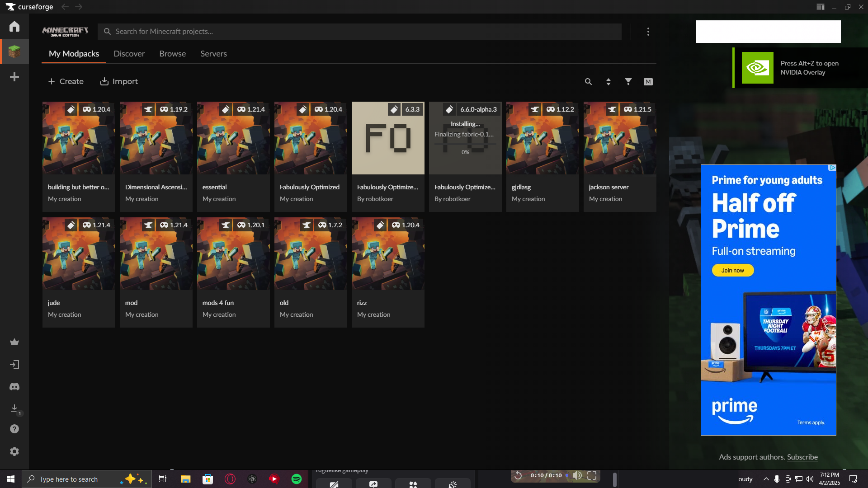This screenshot has width=868, height=488.
Task: Click the modpack search magnifier icon
Action: point(588,82)
